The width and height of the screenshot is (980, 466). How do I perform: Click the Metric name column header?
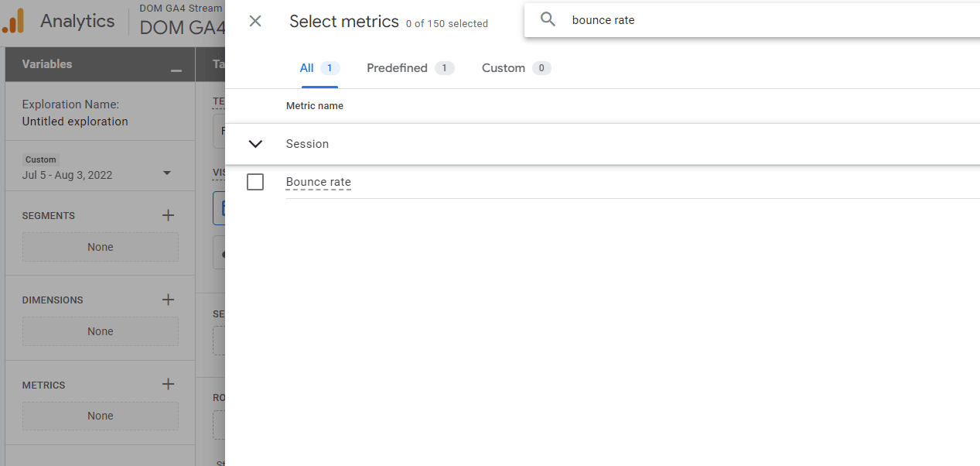click(314, 105)
